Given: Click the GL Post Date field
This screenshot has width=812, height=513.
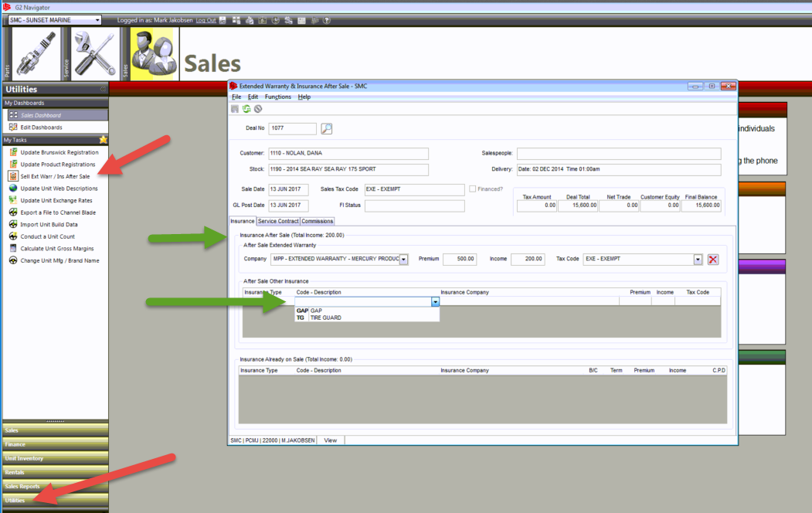Looking at the screenshot, I should (x=288, y=206).
